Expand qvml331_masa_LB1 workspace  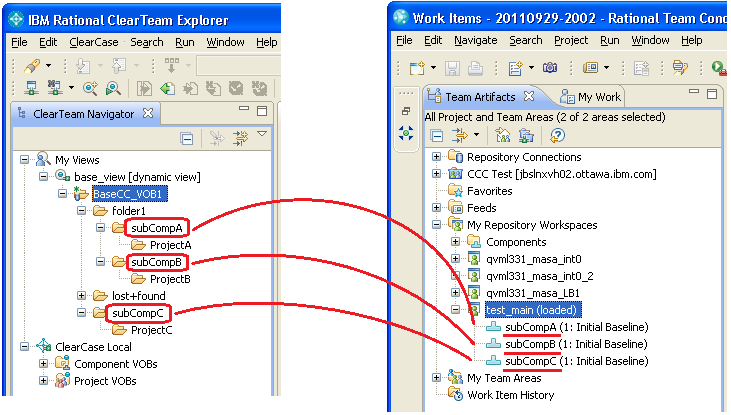pyautogui.click(x=455, y=292)
